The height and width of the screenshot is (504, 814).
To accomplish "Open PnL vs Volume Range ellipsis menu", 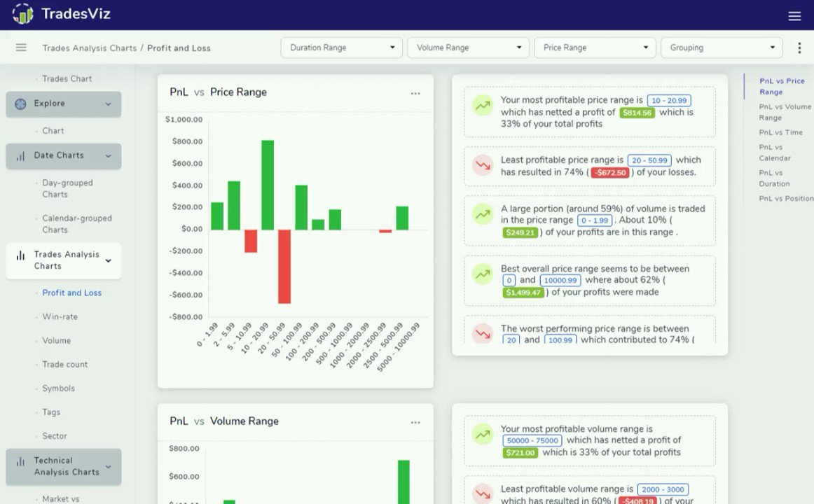I will pyautogui.click(x=415, y=423).
